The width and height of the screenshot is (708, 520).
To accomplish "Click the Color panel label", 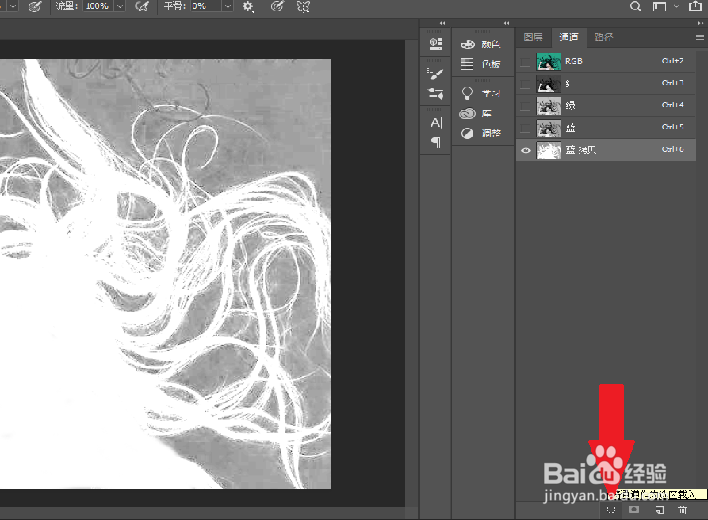I will (491, 44).
